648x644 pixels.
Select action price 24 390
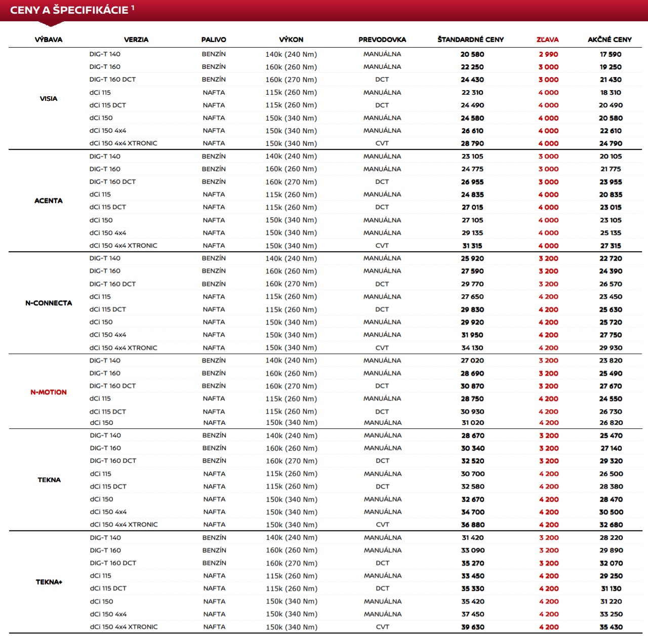(x=611, y=271)
